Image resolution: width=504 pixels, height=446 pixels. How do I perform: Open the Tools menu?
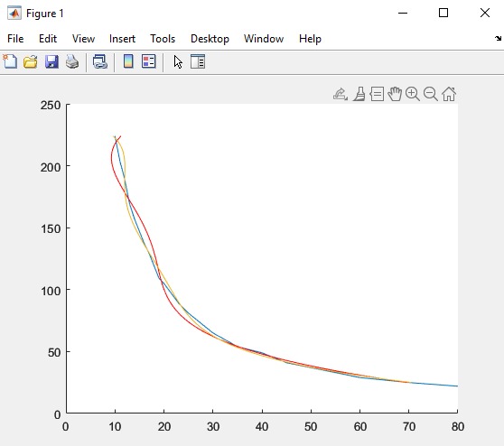pyautogui.click(x=163, y=39)
